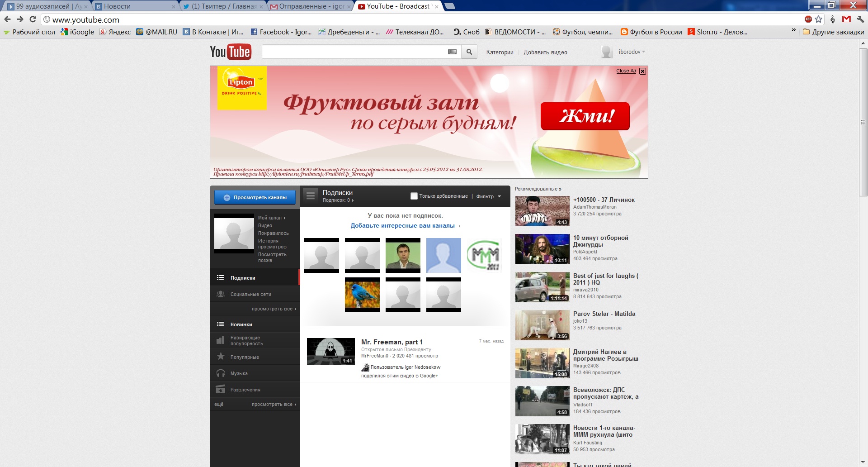Open Best of just for laughs title
This screenshot has width=868, height=467.
click(x=606, y=279)
